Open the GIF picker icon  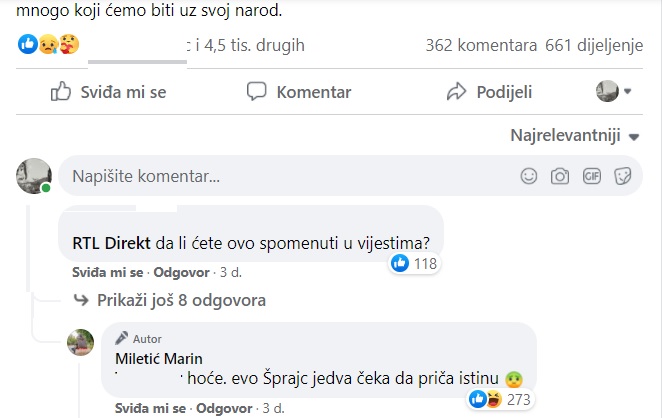[591, 176]
